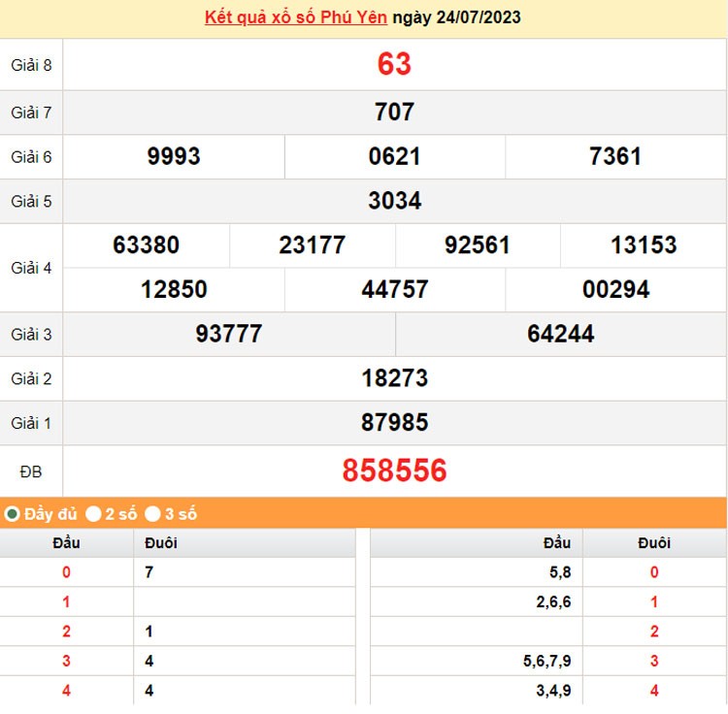
Task: Select the Giải 2 number 18273
Action: pos(394,378)
